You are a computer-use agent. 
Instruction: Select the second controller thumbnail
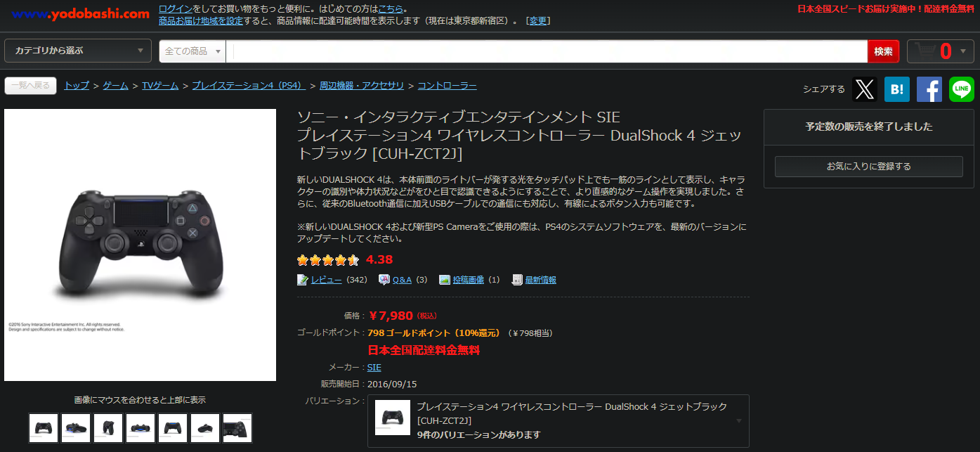click(76, 428)
